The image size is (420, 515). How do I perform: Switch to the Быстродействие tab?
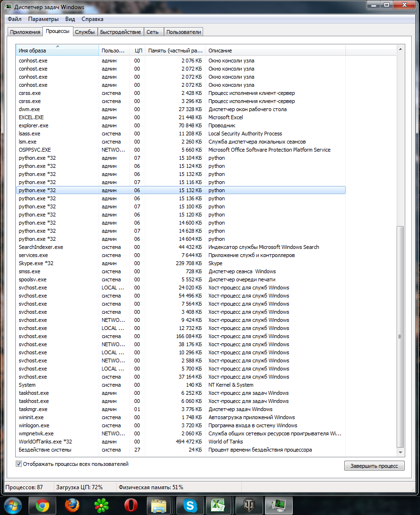(121, 32)
